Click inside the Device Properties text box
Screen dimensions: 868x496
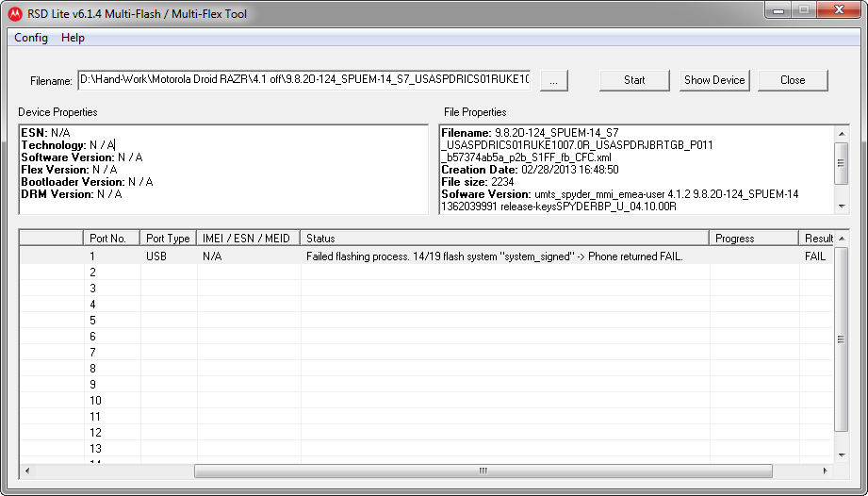tap(223, 170)
